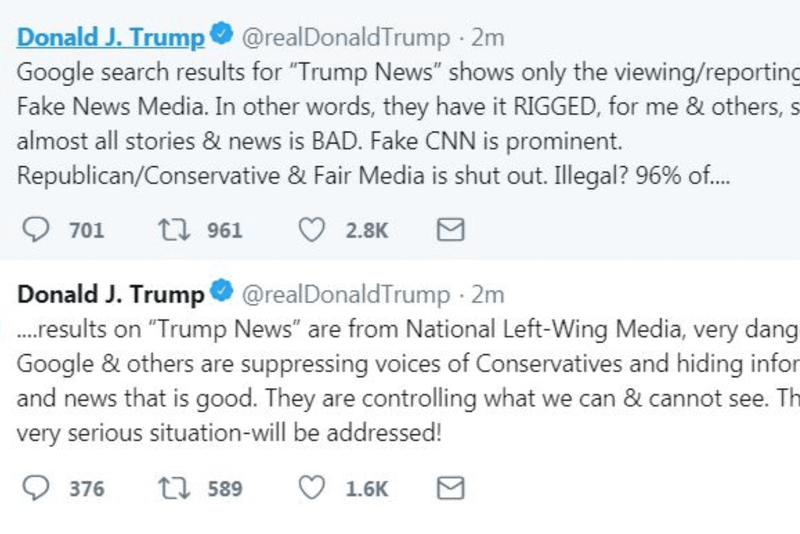Click the verified badge on the first tweet
Image resolution: width=800 pixels, height=534 pixels.
221,36
